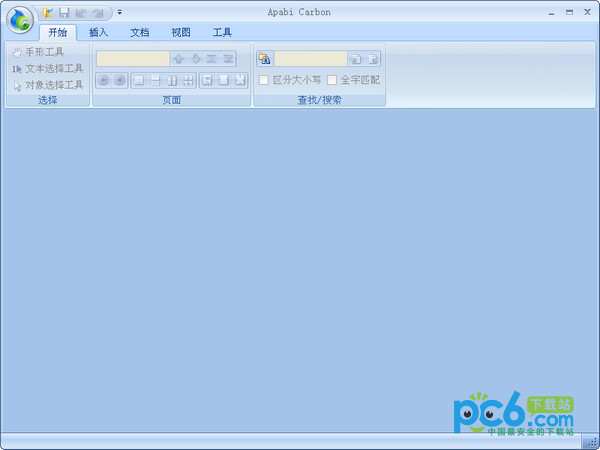600x450 pixels.
Task: Select the 文本选择工具 text selection tool
Action: tap(48, 68)
